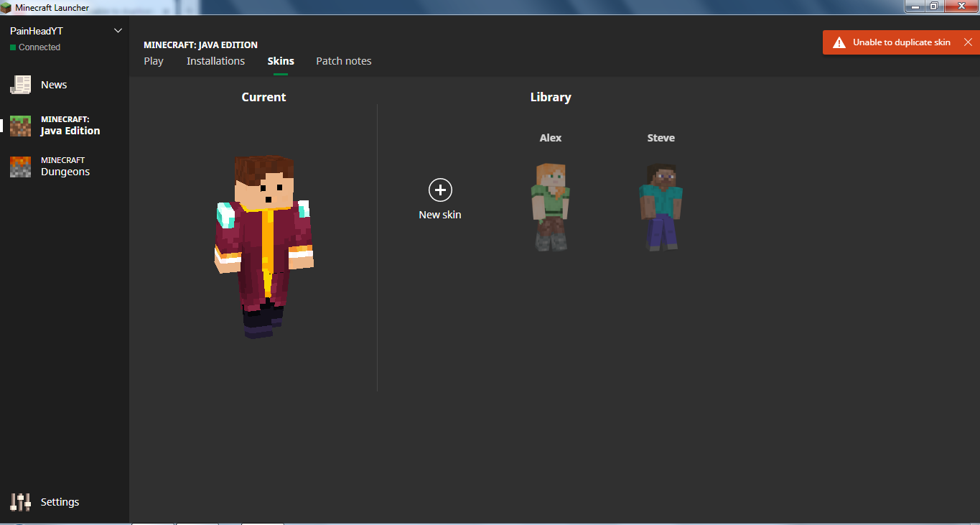This screenshot has width=980, height=525.
Task: Click the warning triangle in the error notification
Action: [x=839, y=43]
